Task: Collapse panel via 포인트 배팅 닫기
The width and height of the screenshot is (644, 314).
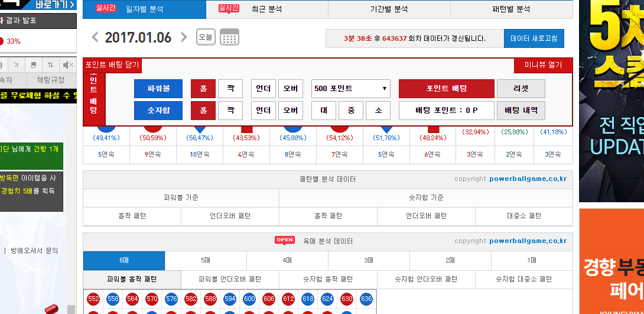Action: pyautogui.click(x=112, y=65)
